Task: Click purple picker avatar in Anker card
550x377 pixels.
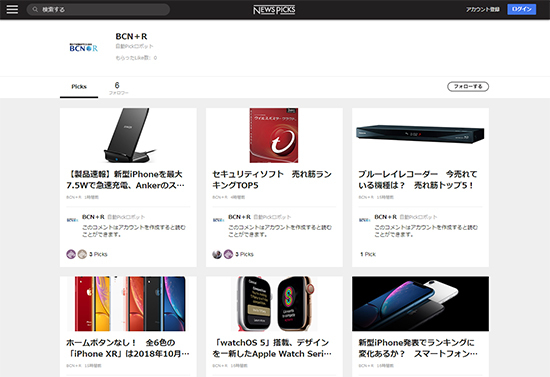Action: point(71,254)
